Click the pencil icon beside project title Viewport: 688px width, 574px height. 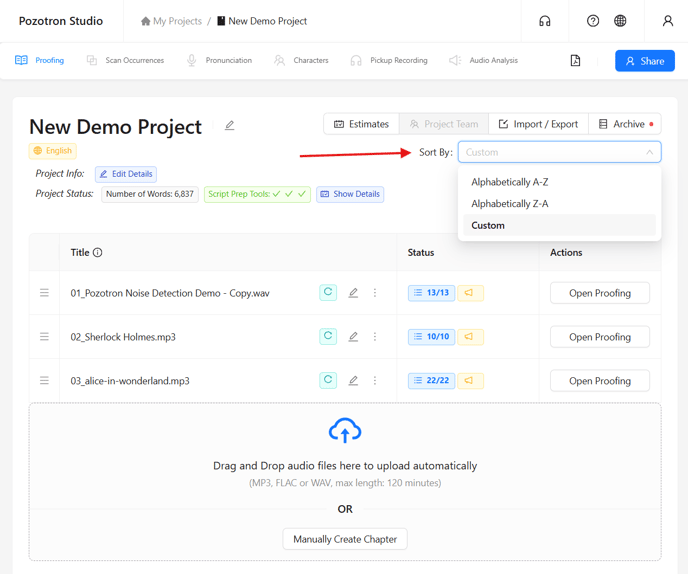(x=229, y=126)
